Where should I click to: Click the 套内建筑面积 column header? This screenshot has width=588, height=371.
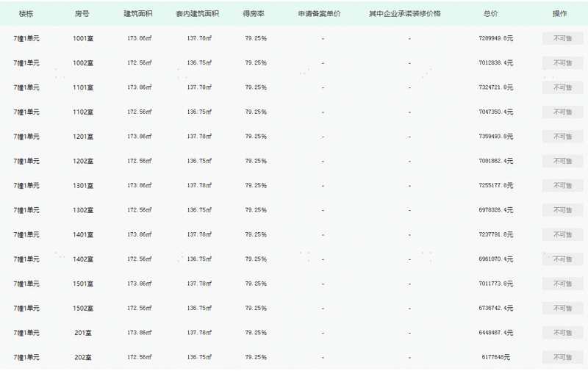pos(198,14)
